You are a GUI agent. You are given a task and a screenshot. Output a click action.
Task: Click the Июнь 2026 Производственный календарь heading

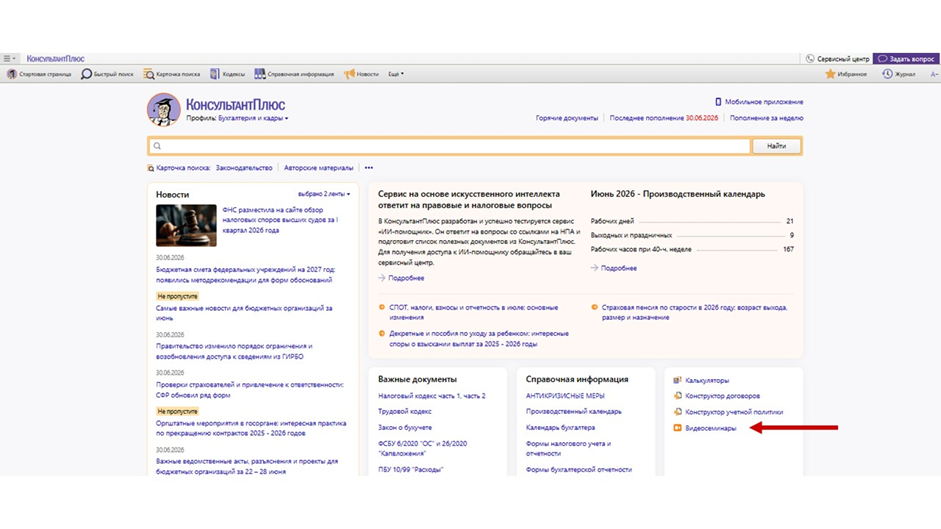click(678, 194)
